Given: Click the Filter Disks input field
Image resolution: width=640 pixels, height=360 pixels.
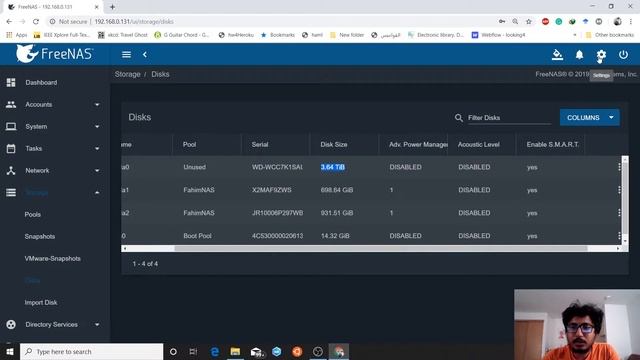Looking at the screenshot, I should click(509, 118).
